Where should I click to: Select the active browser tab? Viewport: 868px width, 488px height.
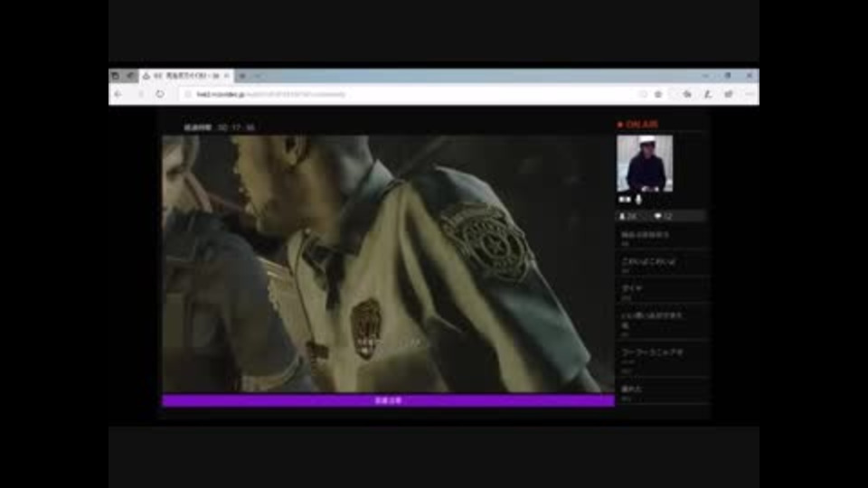click(x=185, y=76)
